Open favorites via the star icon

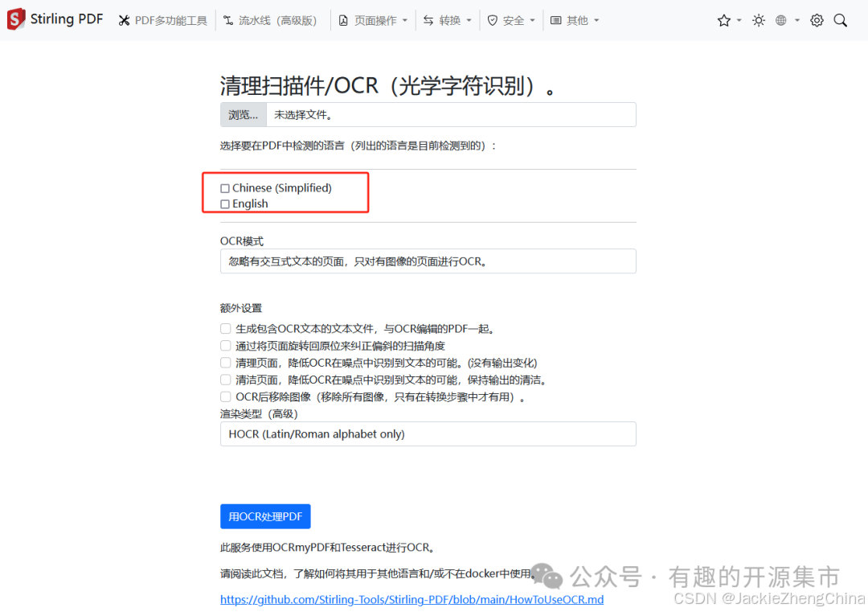click(723, 20)
